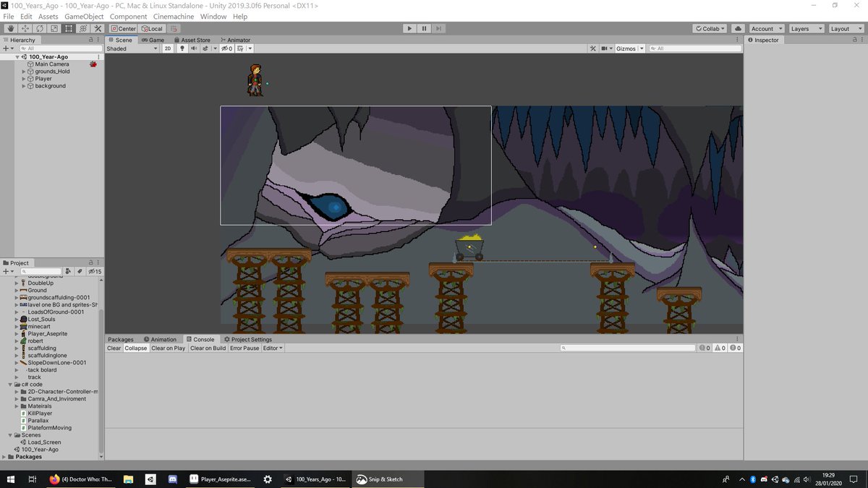Expand the Player object in Hierarchy

[24, 79]
